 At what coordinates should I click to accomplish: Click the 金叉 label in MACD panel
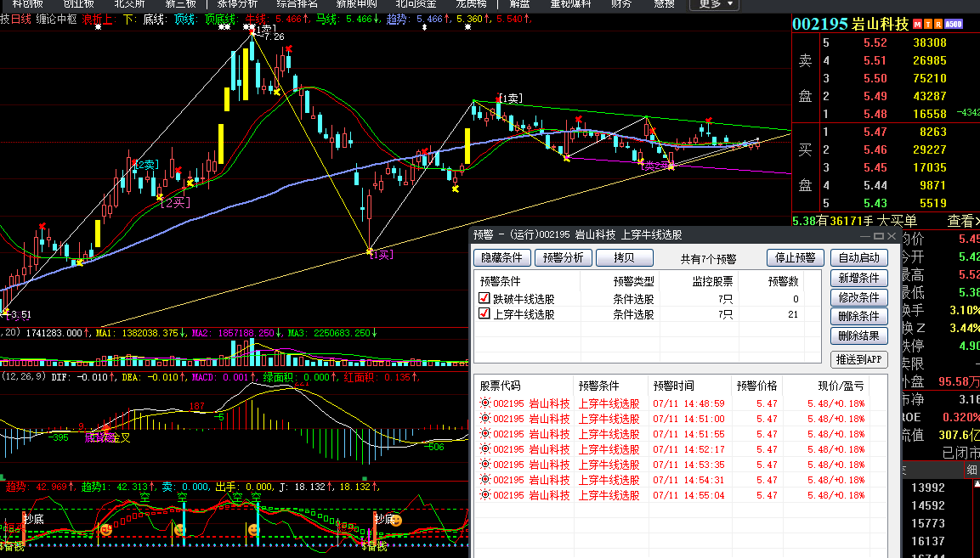120,437
